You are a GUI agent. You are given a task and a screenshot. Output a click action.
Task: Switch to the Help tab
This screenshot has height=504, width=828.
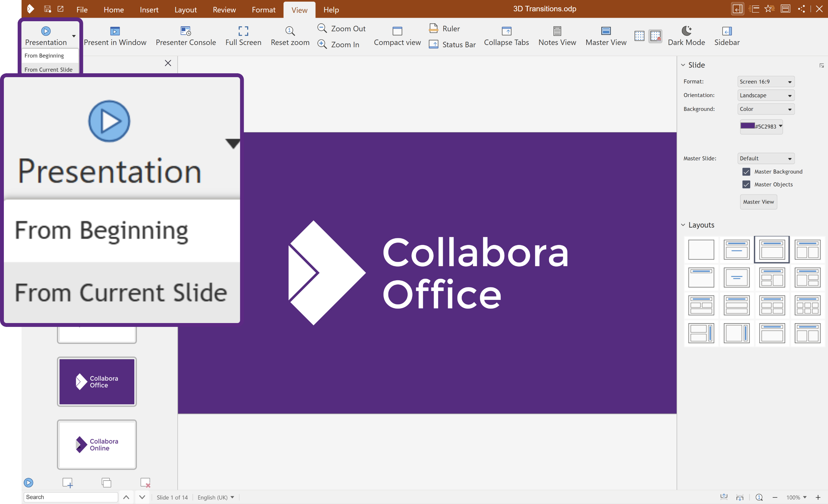tap(331, 10)
